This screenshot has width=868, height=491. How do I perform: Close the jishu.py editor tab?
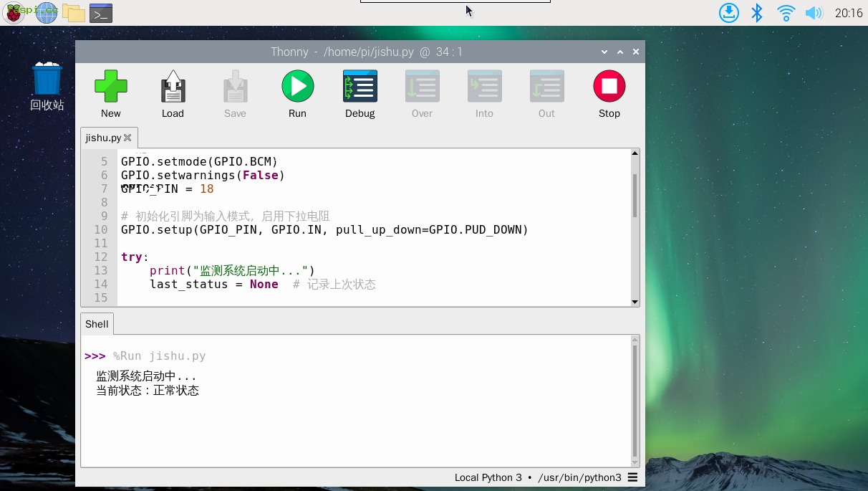(128, 138)
